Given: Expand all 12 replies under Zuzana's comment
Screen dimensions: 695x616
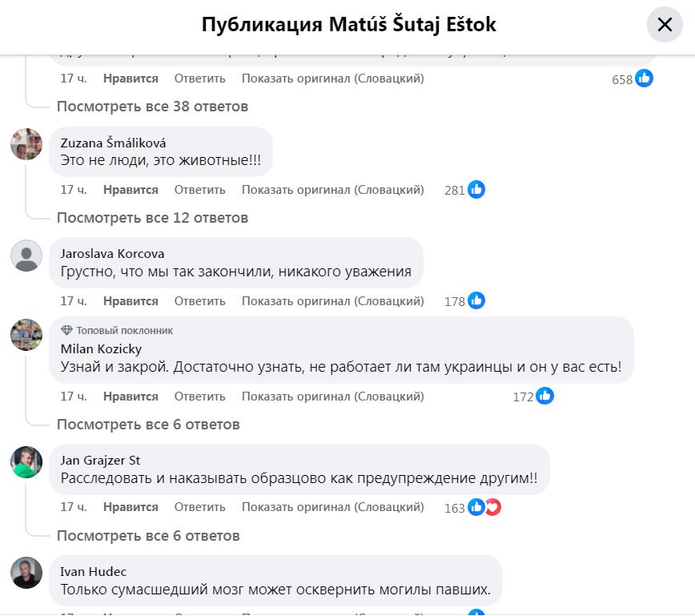Looking at the screenshot, I should (152, 217).
